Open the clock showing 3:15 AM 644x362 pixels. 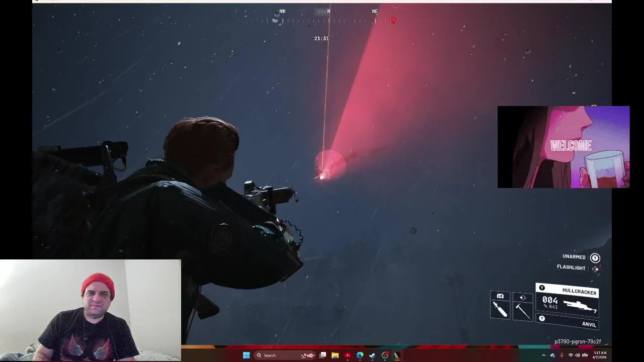[x=600, y=355]
